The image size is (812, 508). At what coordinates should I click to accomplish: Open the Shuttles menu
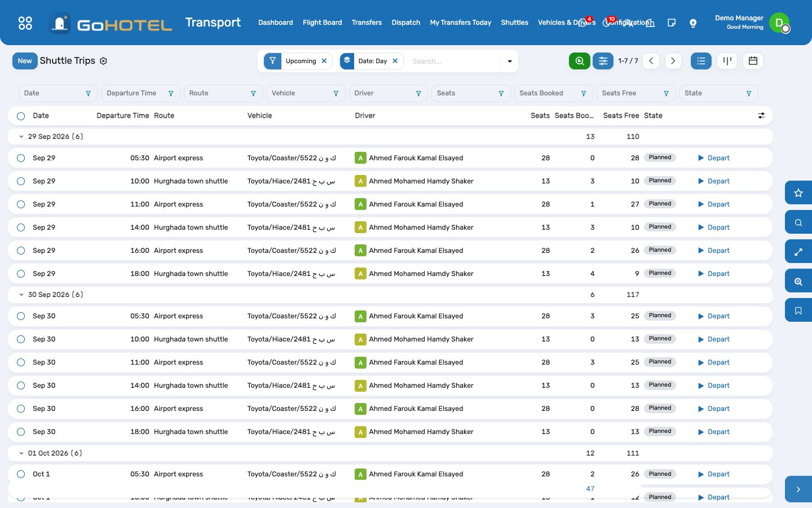pyautogui.click(x=514, y=23)
